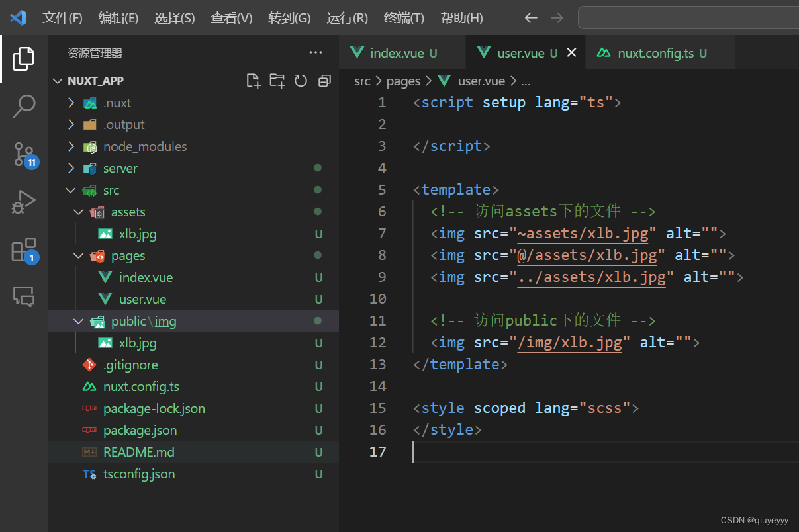
Task: Click the New Folder icon in explorer header
Action: pos(277,81)
